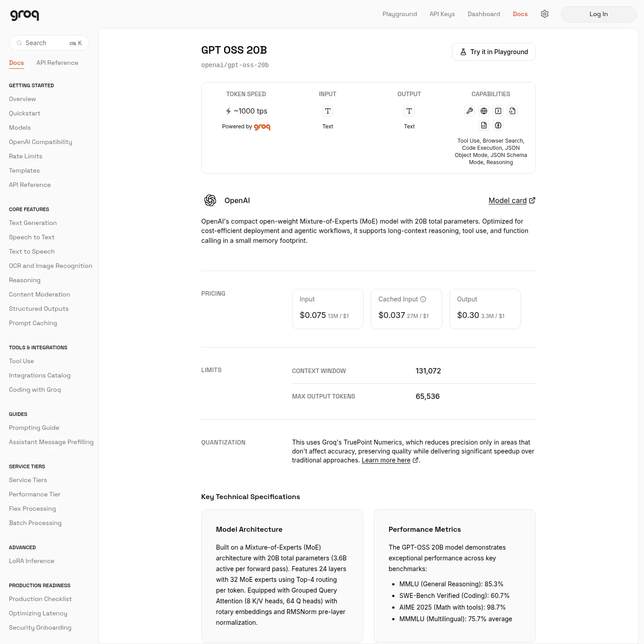Click the Output pricing card showing $0.30
644x644 pixels.
coord(485,309)
